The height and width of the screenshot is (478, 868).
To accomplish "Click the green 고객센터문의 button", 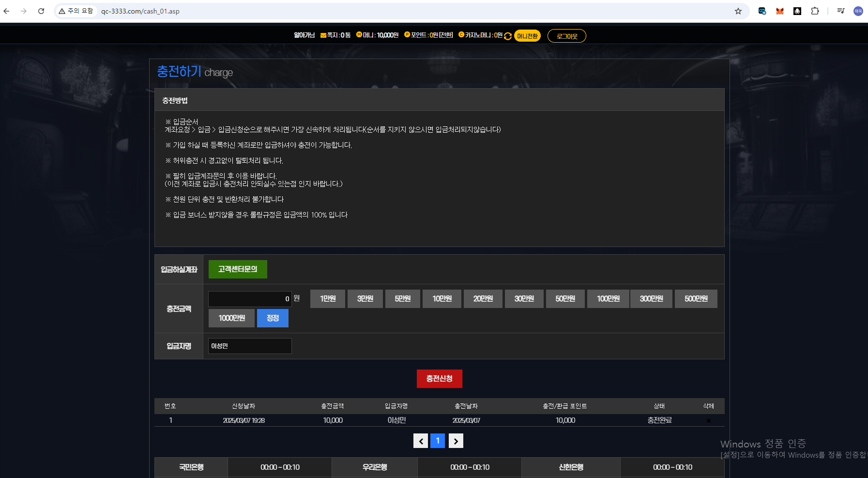I will [x=238, y=269].
